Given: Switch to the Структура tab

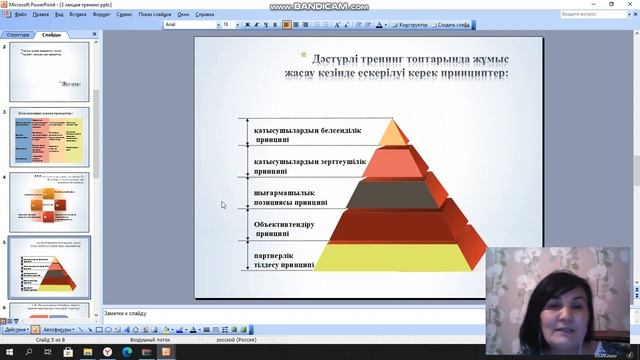Looking at the screenshot, I should click(18, 35).
